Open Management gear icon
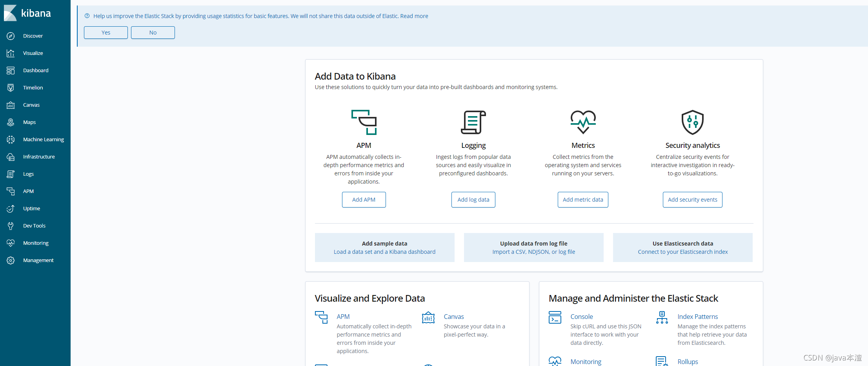This screenshot has height=366, width=868. point(11,260)
